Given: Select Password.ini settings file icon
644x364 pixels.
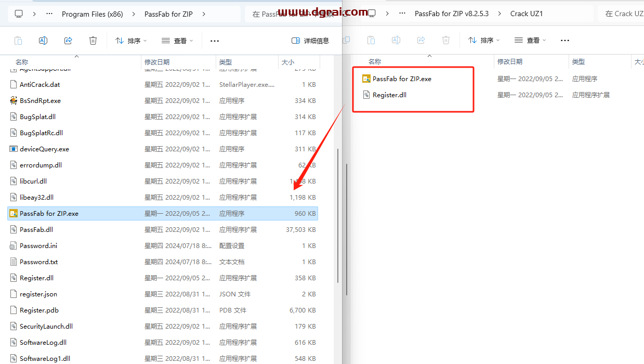Looking at the screenshot, I should click(14, 245).
